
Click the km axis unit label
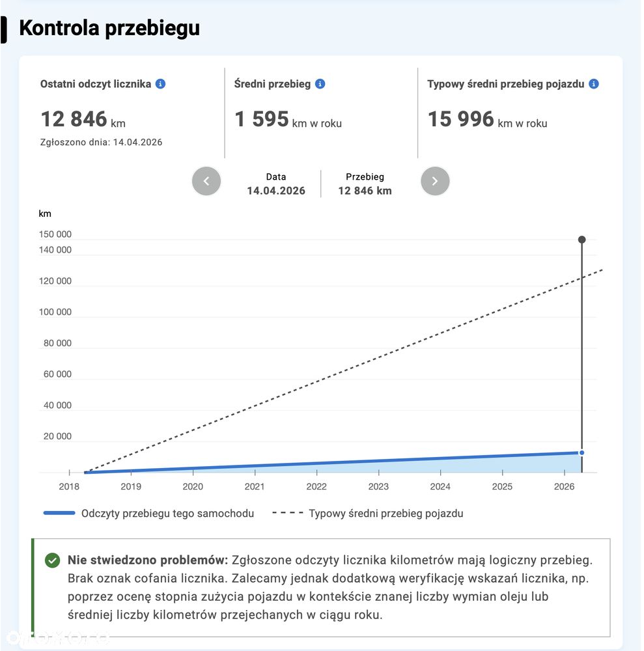pos(45,214)
